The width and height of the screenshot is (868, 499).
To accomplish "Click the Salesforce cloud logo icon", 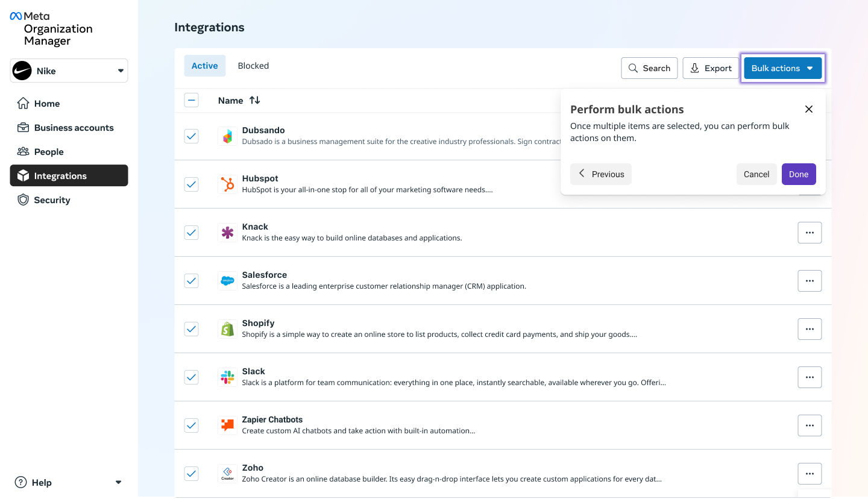I will tap(227, 281).
